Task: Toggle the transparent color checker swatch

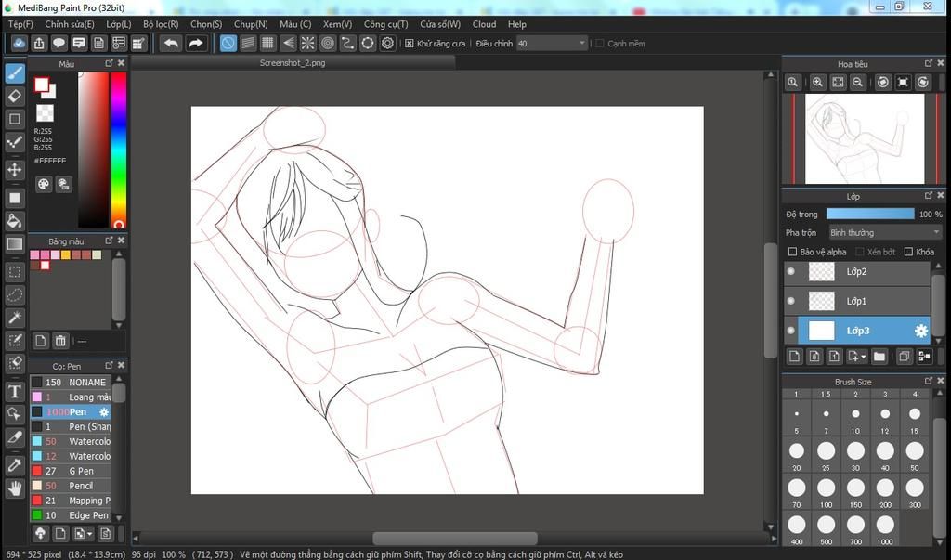Action: coord(45,113)
